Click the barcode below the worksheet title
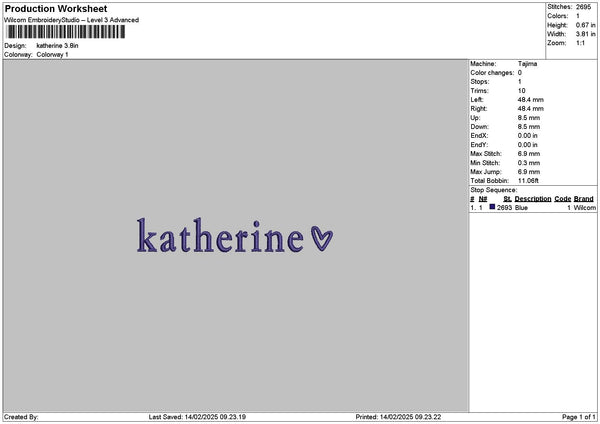The image size is (600, 424). 65,32
